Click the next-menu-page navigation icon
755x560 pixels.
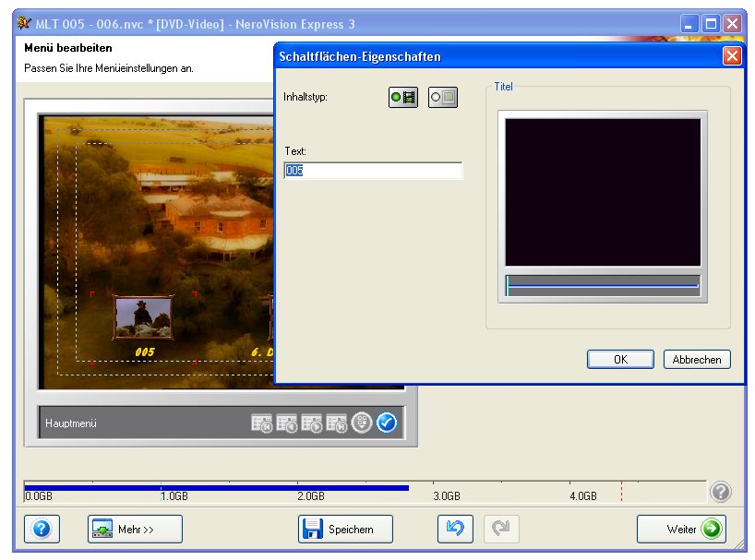[312, 423]
